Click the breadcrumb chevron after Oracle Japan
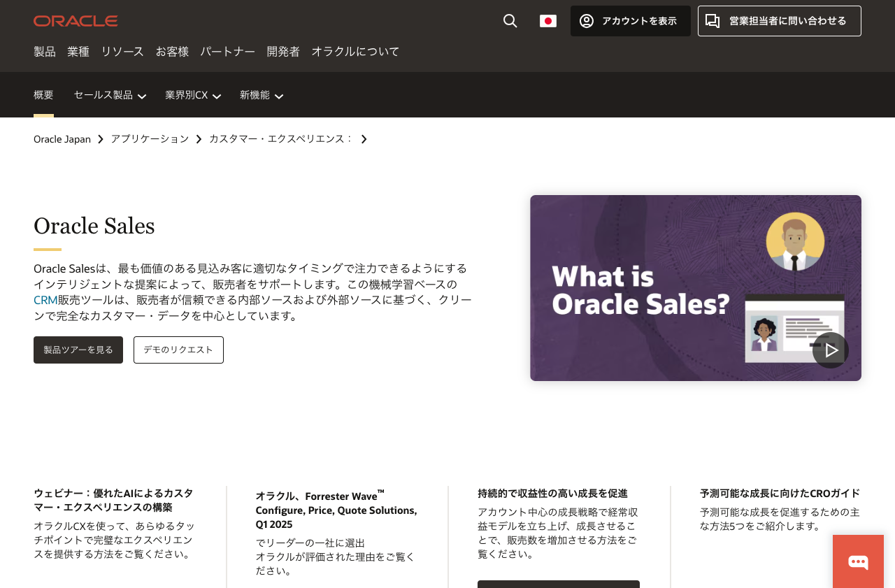This screenshot has width=895, height=588. click(101, 139)
